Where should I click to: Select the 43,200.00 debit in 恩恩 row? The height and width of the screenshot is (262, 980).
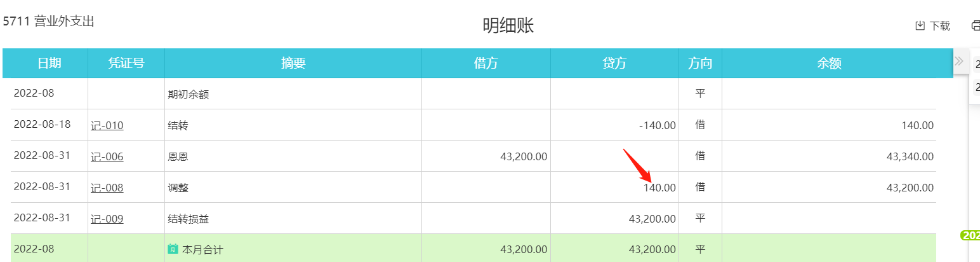[x=524, y=156]
